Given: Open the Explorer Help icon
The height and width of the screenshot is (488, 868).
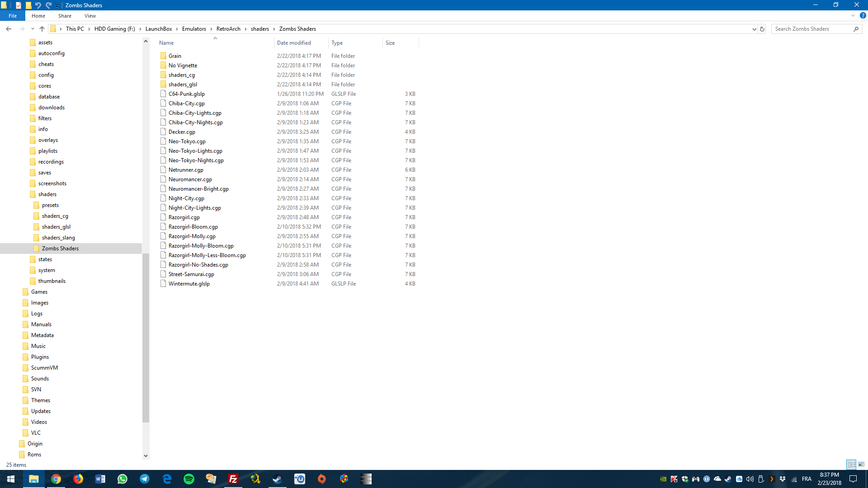Looking at the screenshot, I should point(863,15).
